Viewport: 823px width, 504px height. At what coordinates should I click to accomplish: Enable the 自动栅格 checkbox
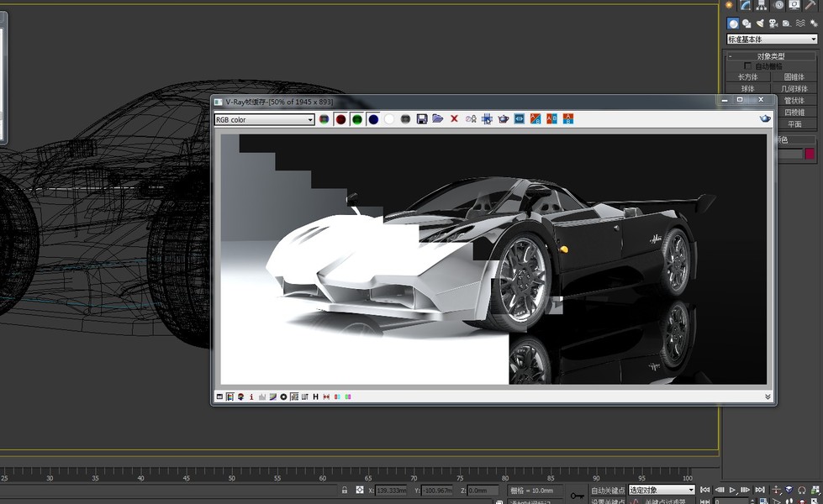747,66
